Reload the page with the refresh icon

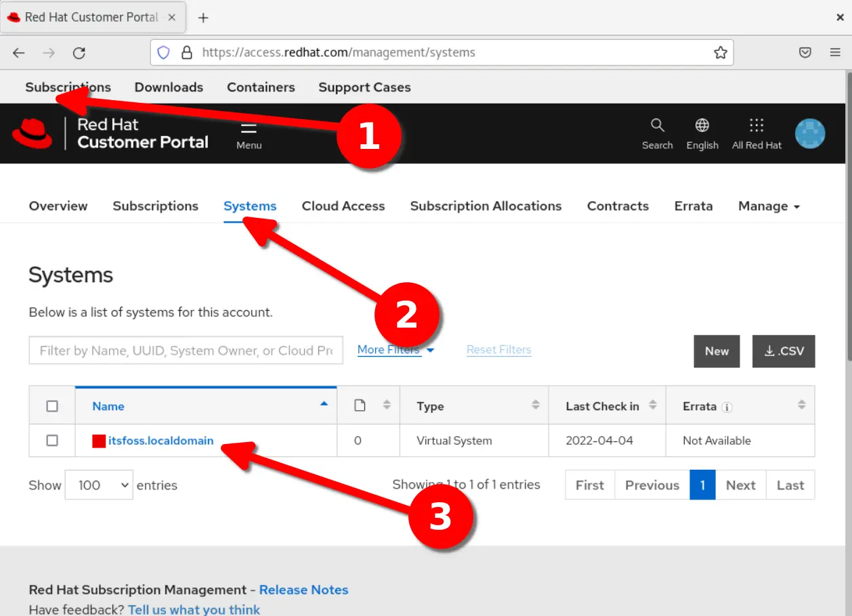(x=79, y=53)
